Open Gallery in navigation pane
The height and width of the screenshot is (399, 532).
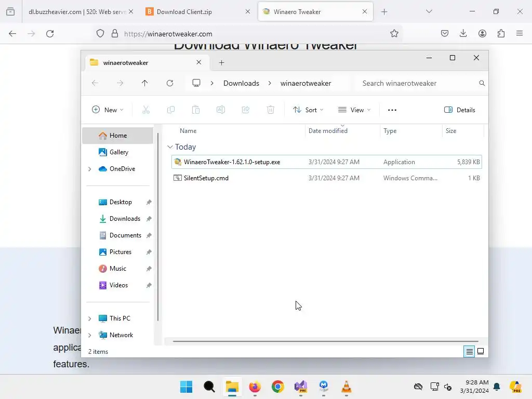click(118, 152)
